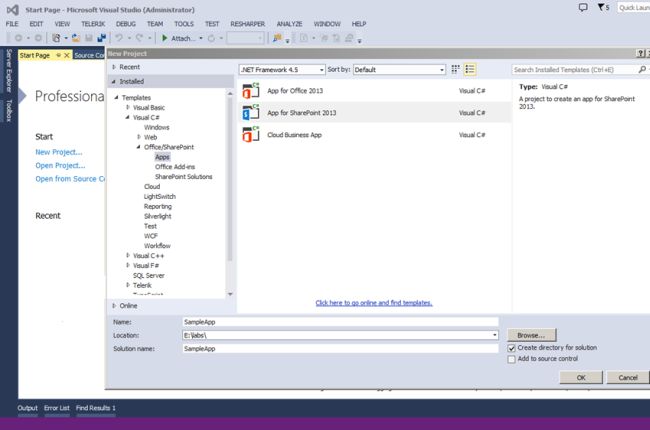Open the ANALYZE menu

pos(289,24)
